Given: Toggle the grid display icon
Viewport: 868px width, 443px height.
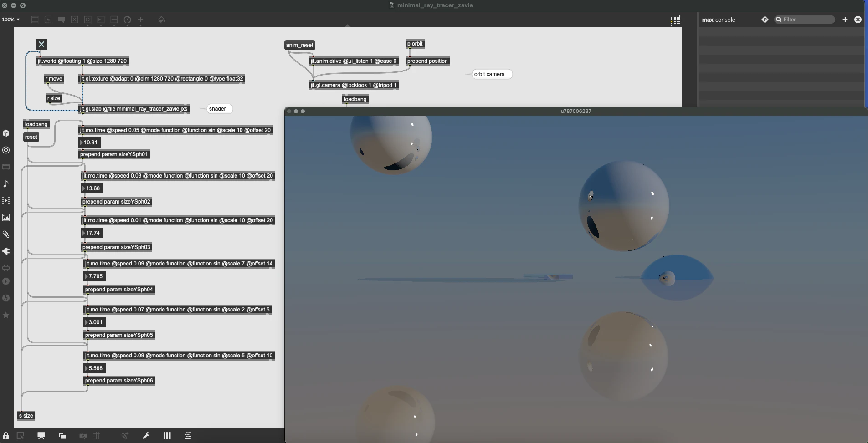Looking at the screenshot, I should (x=97, y=436).
